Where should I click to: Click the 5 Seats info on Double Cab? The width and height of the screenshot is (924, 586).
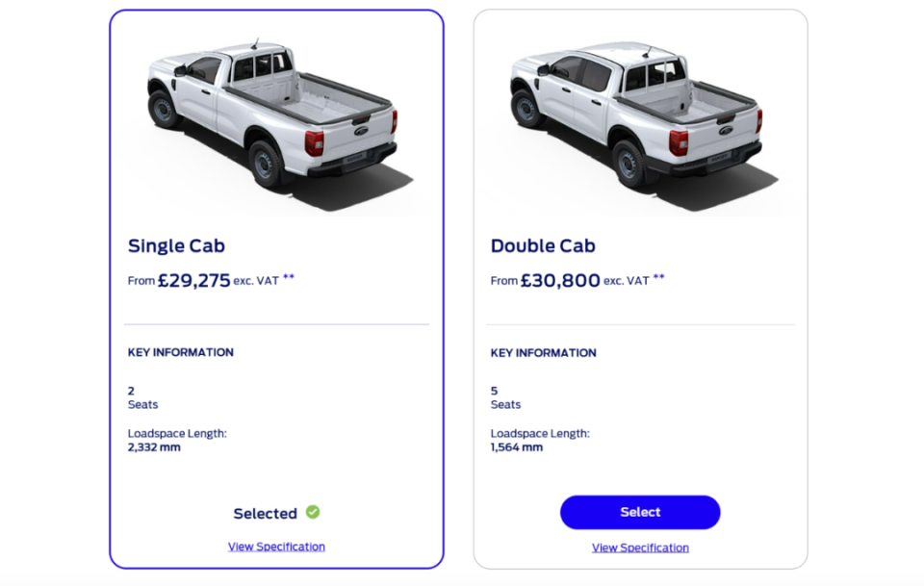click(505, 397)
